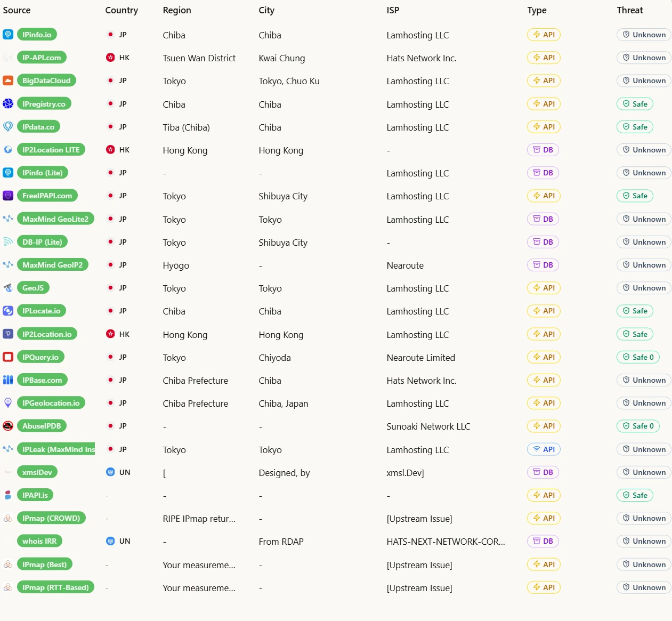Click Safe 0 badge in AbuseIPDB row
The width and height of the screenshot is (672, 621).
[x=638, y=426]
